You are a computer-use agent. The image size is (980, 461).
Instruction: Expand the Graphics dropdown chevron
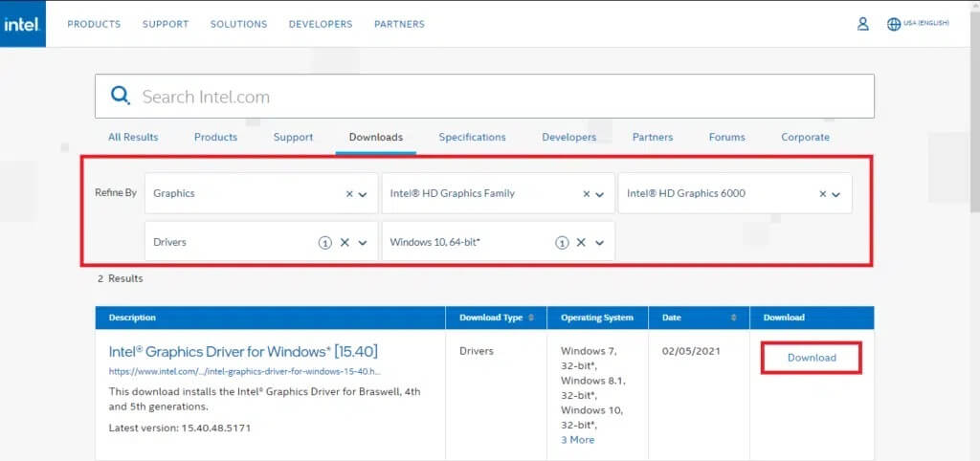click(x=363, y=194)
